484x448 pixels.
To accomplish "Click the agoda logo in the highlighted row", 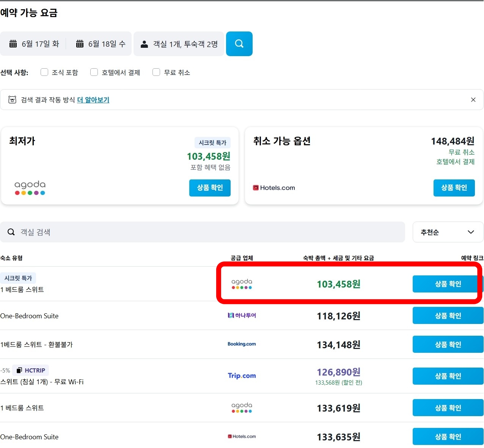I will click(242, 284).
